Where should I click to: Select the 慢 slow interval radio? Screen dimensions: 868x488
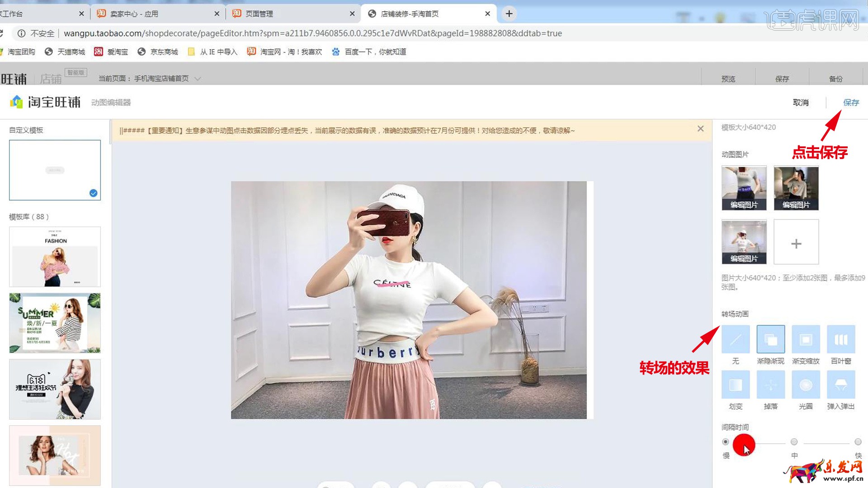726,442
